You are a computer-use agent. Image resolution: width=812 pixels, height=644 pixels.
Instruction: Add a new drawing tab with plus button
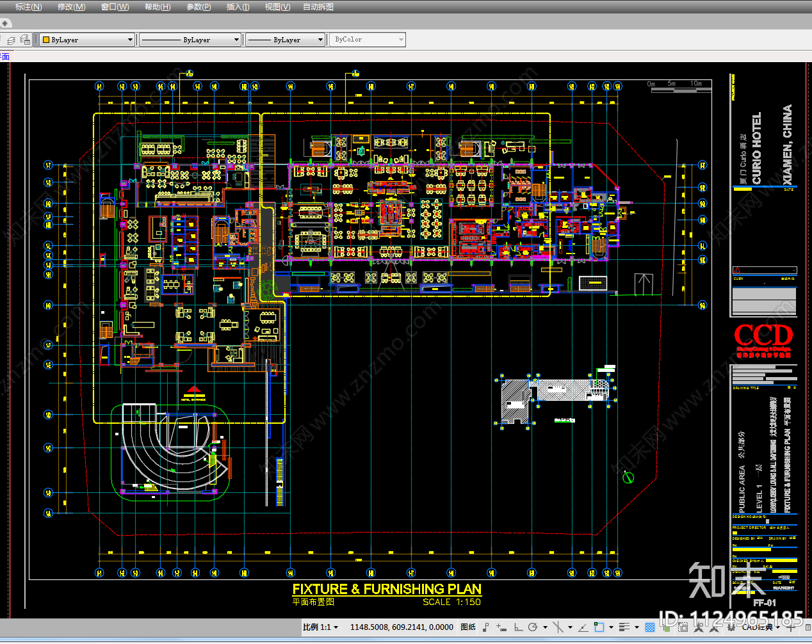[x=6, y=23]
